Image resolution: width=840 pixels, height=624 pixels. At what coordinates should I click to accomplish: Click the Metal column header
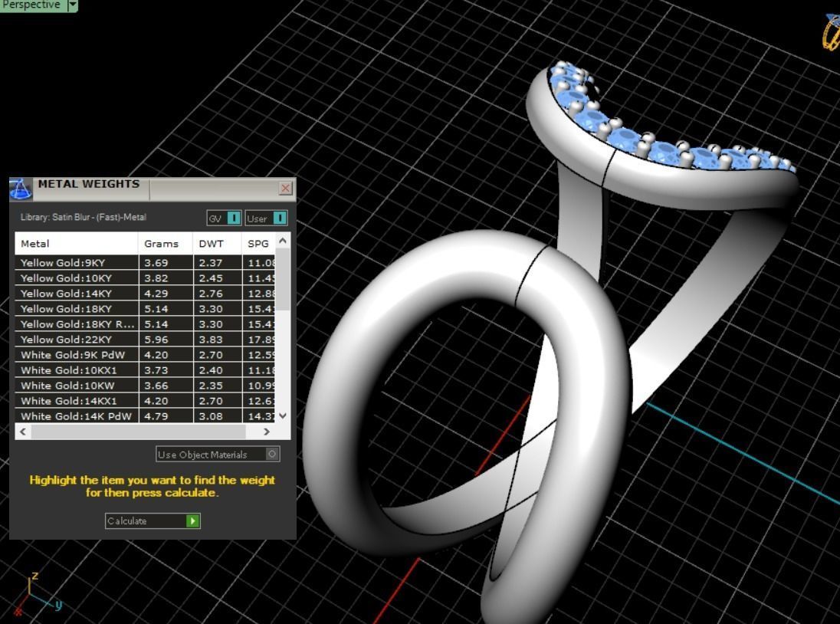coord(76,244)
